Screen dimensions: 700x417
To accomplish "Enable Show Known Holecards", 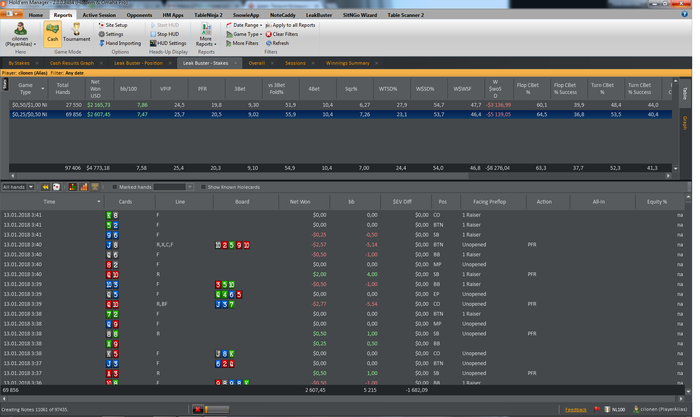I will pyautogui.click(x=203, y=187).
